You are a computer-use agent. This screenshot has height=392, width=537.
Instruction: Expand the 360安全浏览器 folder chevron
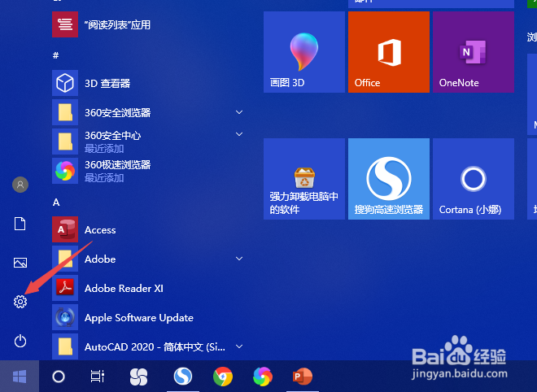click(x=239, y=112)
